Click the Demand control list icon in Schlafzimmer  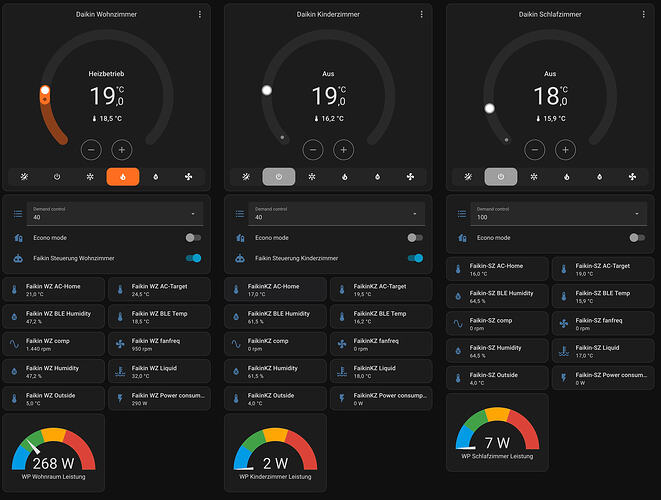(x=462, y=214)
